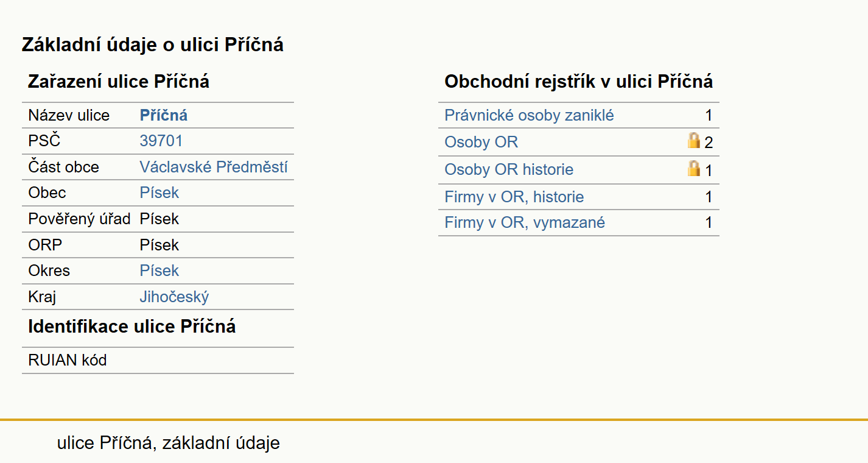The height and width of the screenshot is (463, 868).
Task: Open Firmy v OR, historie link
Action: click(514, 197)
